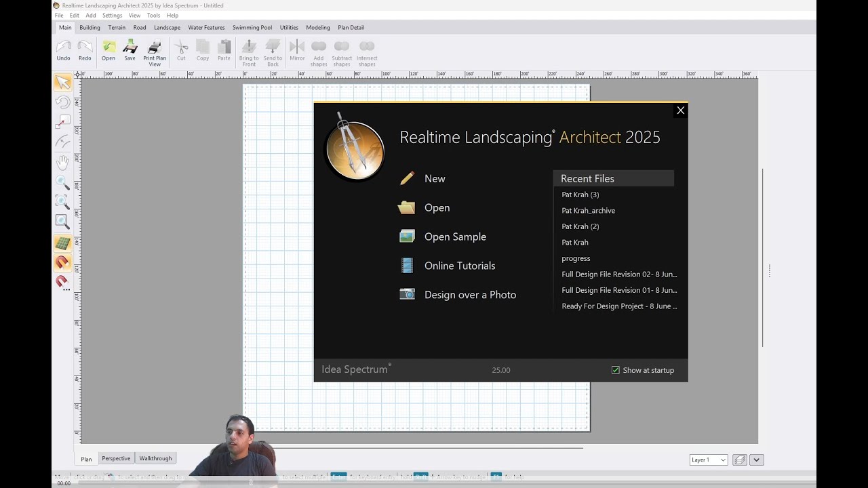This screenshot has height=488, width=868.
Task: Click Online Tutorials link text
Action: [460, 266]
